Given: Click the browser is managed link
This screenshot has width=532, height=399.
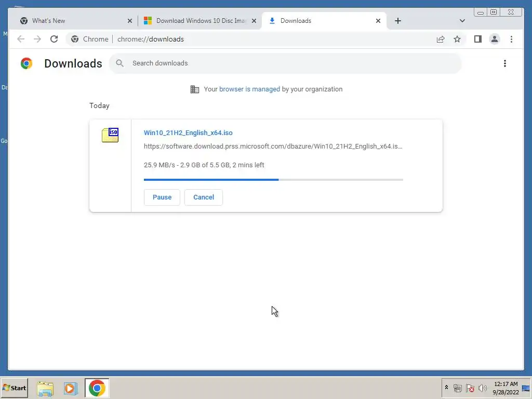Looking at the screenshot, I should point(249,89).
